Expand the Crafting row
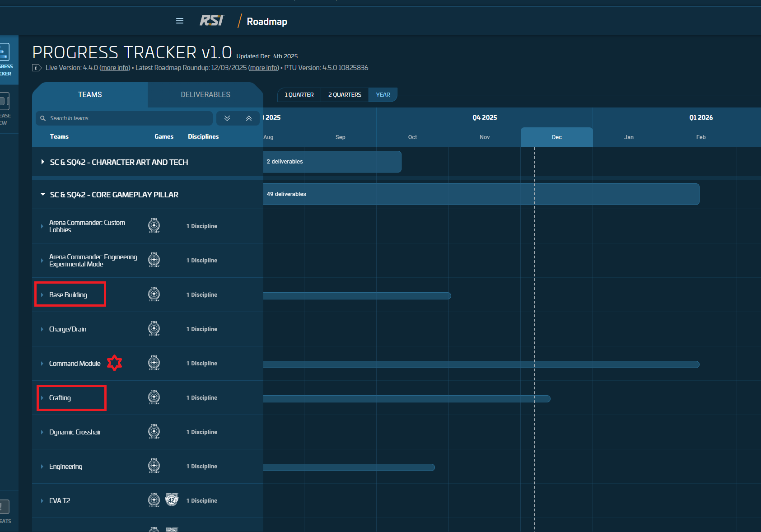This screenshot has width=761, height=532. tap(42, 398)
